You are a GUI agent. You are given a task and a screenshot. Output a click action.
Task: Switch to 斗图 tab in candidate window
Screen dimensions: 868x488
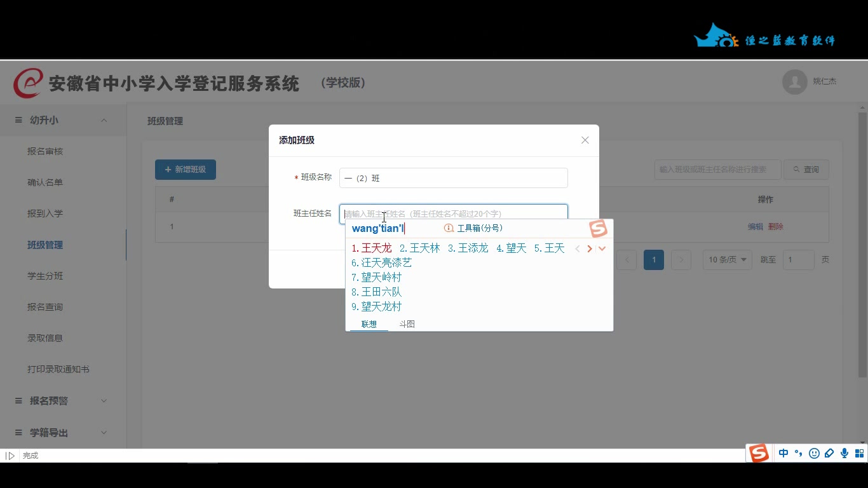407,324
